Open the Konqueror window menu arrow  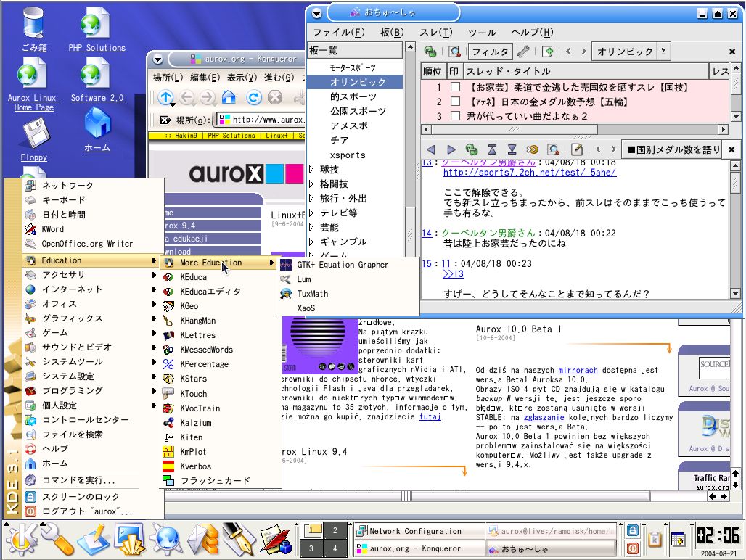pos(158,59)
